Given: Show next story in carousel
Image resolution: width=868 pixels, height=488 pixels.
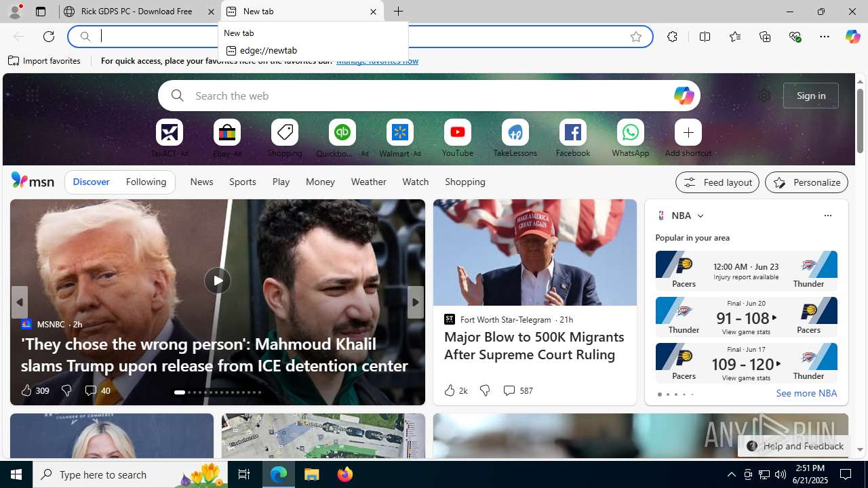Looking at the screenshot, I should (x=415, y=302).
